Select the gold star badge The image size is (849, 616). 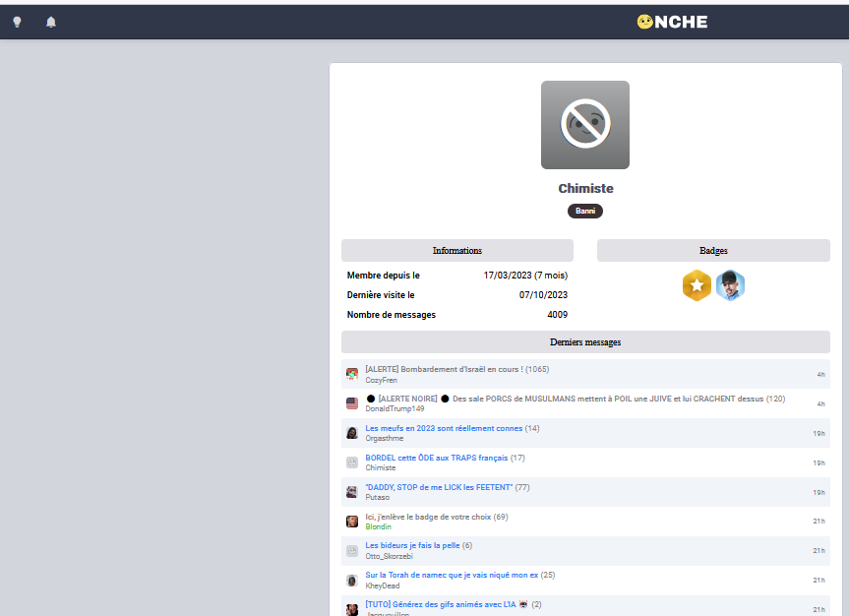[x=697, y=285]
